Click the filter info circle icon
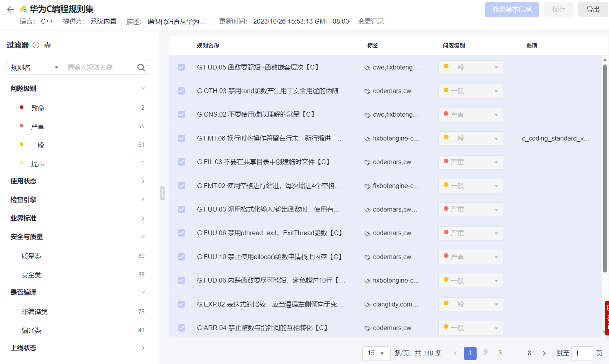609x364 pixels. pyautogui.click(x=36, y=45)
